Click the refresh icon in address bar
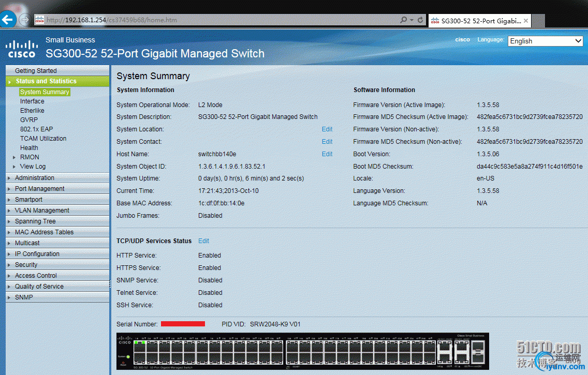 point(420,20)
